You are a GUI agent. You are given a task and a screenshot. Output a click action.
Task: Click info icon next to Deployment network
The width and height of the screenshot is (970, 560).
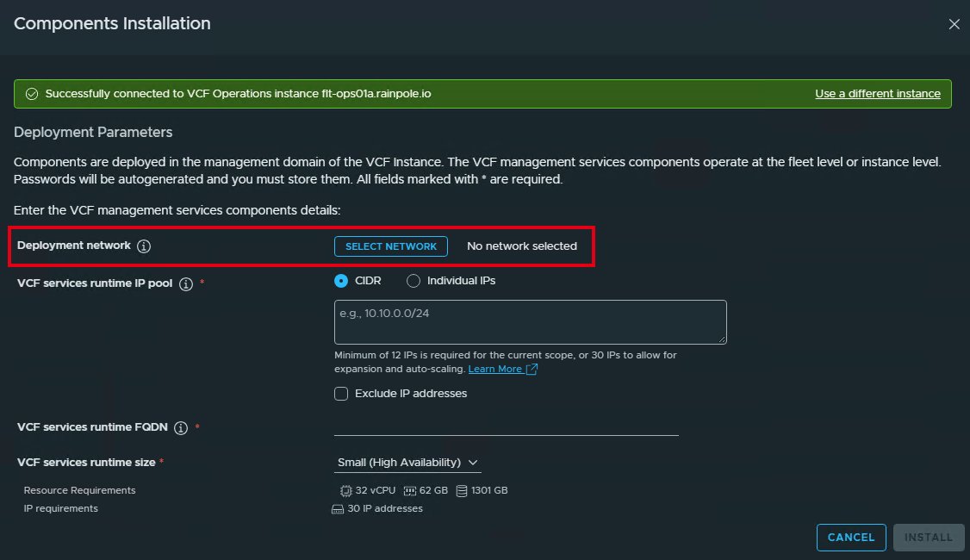144,246
